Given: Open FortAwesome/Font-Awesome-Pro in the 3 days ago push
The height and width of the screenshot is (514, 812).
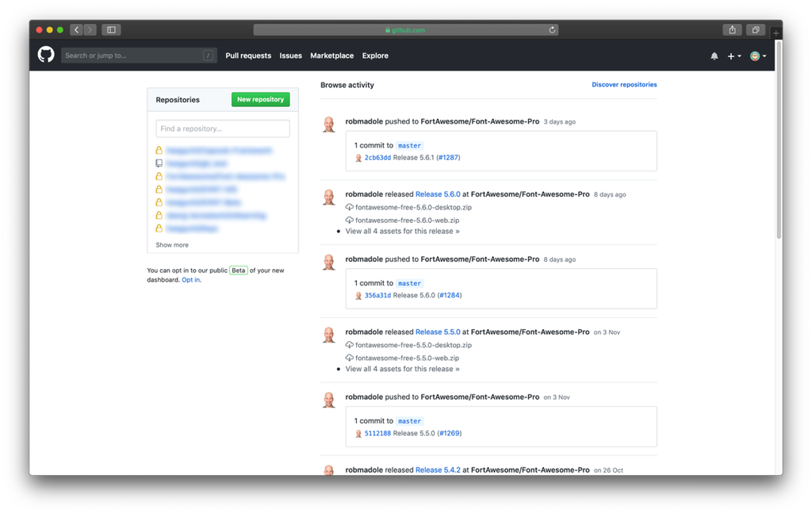Looking at the screenshot, I should pyautogui.click(x=480, y=121).
